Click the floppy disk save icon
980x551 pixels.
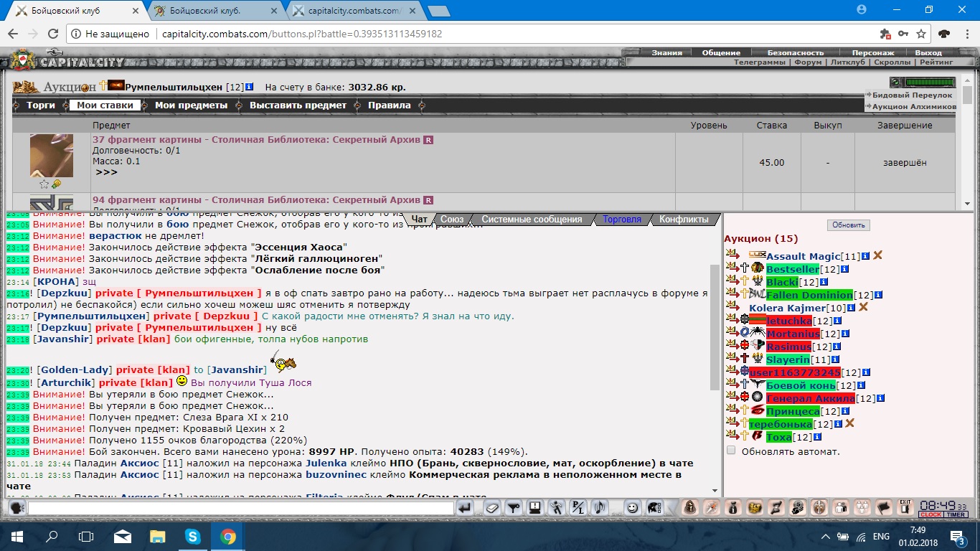534,508
